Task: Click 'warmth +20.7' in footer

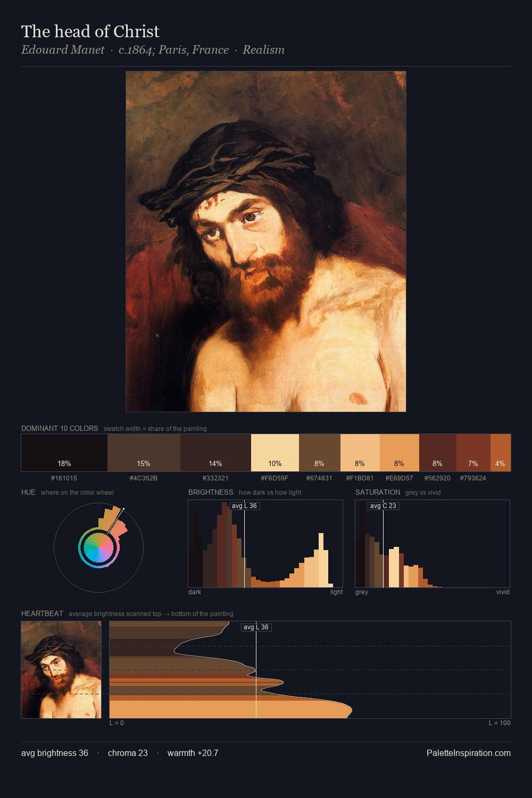Action: tap(193, 753)
